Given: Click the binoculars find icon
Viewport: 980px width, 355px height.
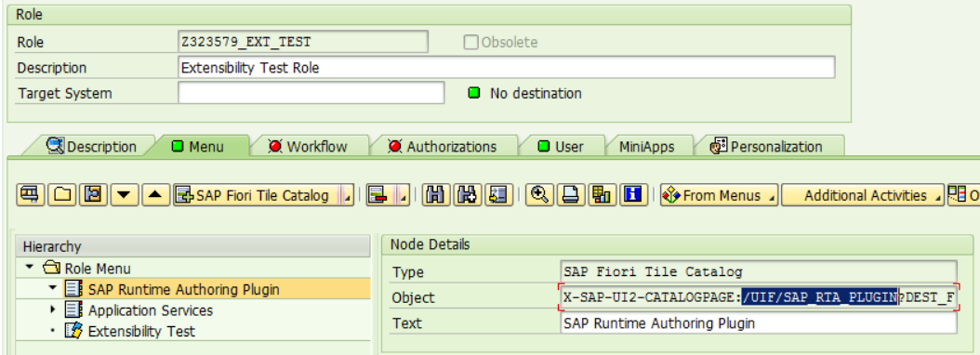Looking at the screenshot, I should click(435, 195).
